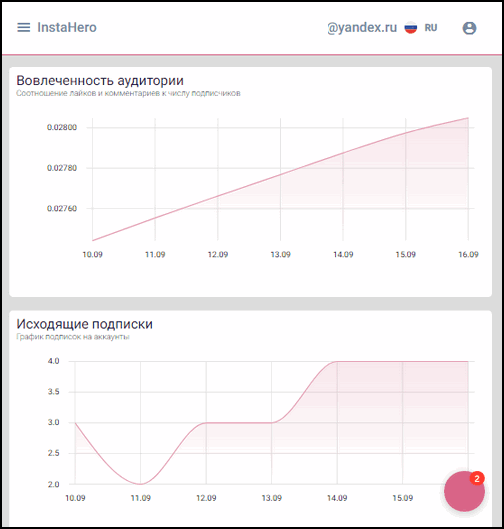This screenshot has height=529, width=504.
Task: Click the 'Вовлеченность аудитории' heading
Action: coord(100,80)
